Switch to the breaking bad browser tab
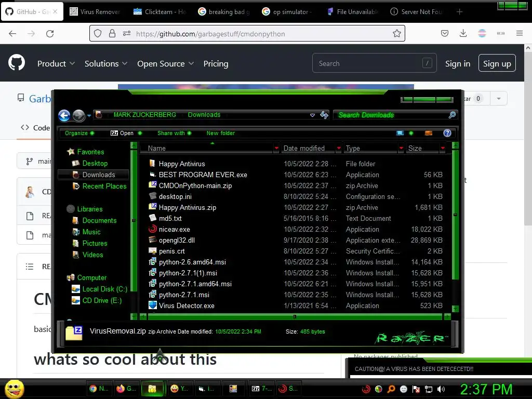Viewport: 532px width, 399px height. (x=223, y=11)
